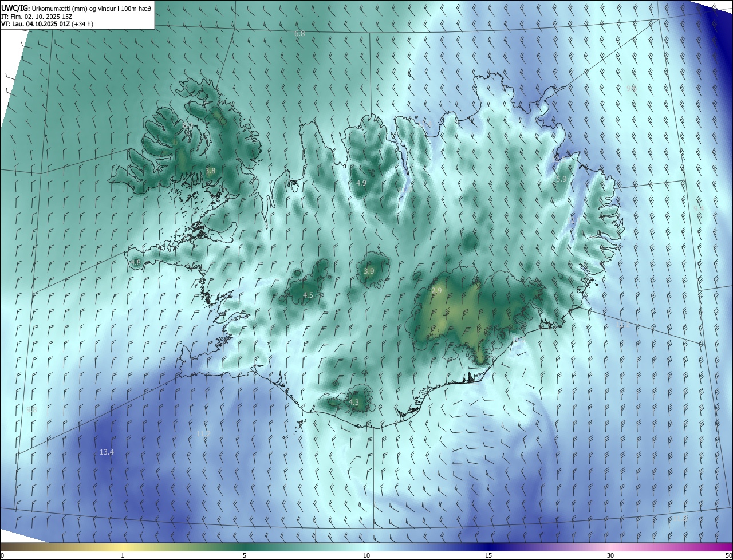Select the 4.9 value on the map
The width and height of the screenshot is (733, 560).
(361, 183)
